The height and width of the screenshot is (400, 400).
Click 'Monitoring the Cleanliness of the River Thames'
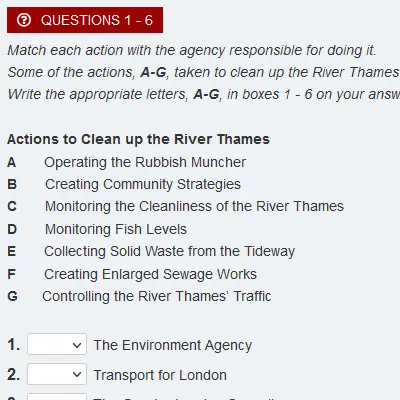(x=194, y=206)
